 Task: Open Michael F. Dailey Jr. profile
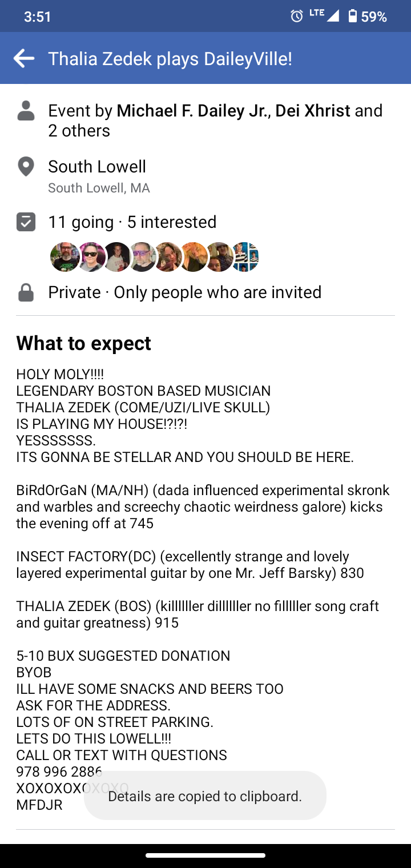pos(192,111)
